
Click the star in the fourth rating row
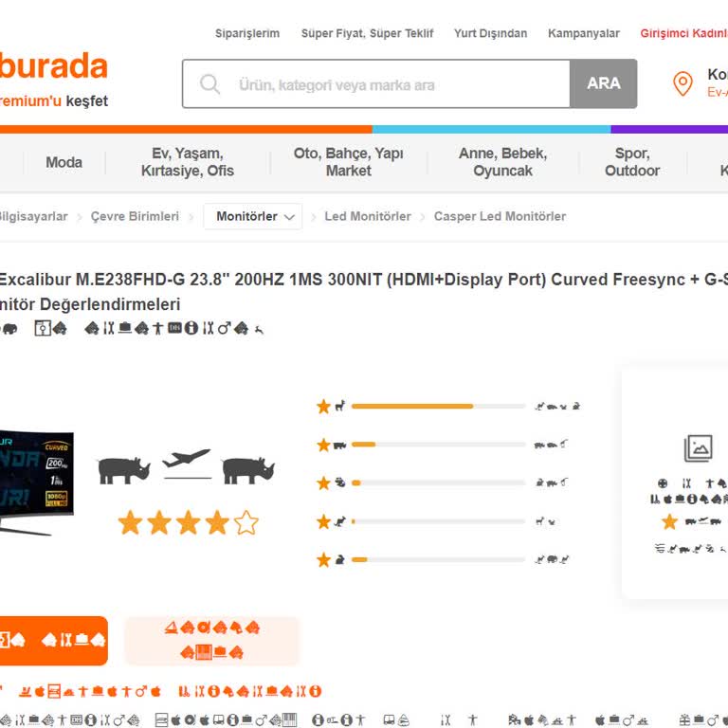point(323,521)
